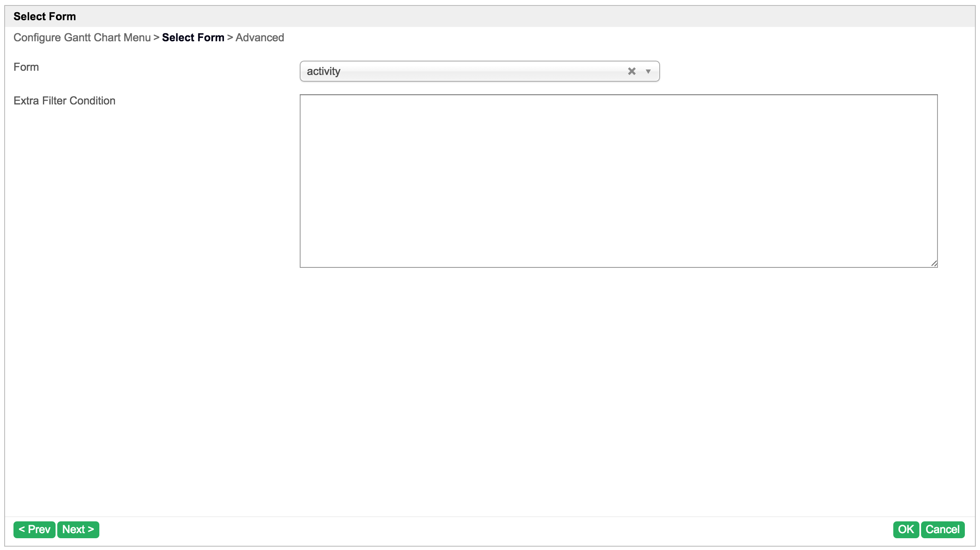Grab the text area resize handle
The image size is (980, 550).
click(x=934, y=264)
